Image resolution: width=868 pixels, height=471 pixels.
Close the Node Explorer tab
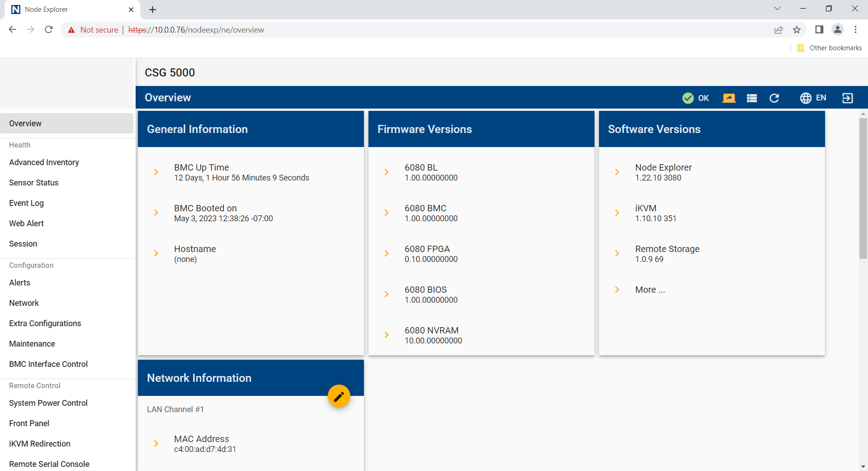click(131, 10)
